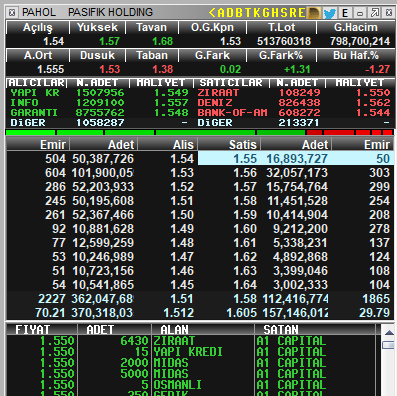Click the 1.45 bid price
The image size is (397, 396).
point(182,285)
